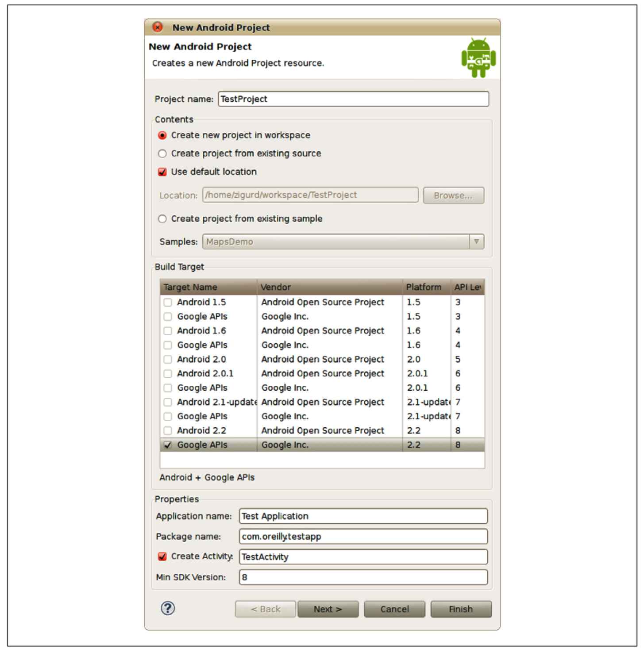Check Google APIs platform 2.1-update target
The width and height of the screenshot is (644, 652).
pos(168,417)
